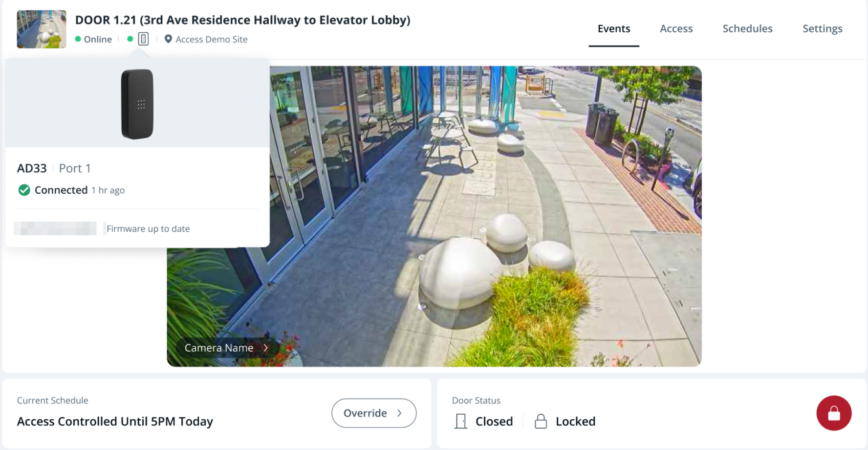The image size is (868, 450).
Task: Click the AD33 reader device image
Action: 137,104
